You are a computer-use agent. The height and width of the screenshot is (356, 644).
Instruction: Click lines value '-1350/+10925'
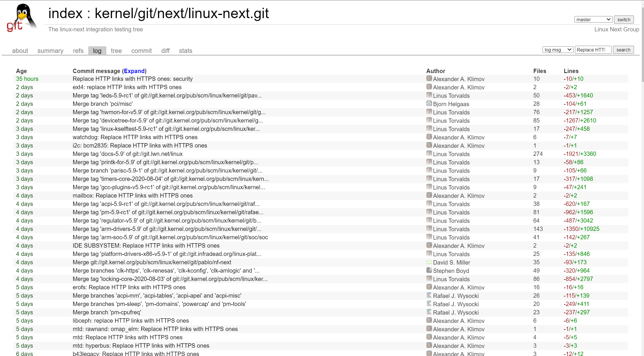pyautogui.click(x=582, y=229)
